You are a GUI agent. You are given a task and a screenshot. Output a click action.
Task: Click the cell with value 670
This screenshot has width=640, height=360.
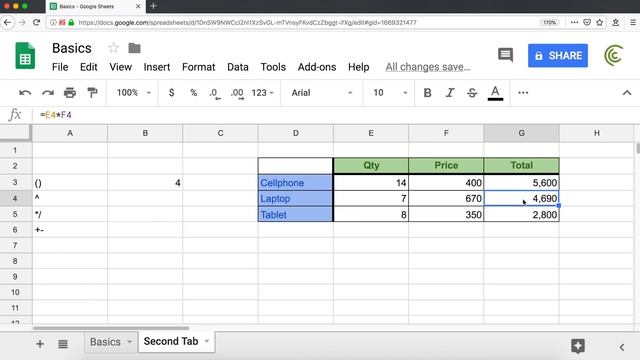446,199
